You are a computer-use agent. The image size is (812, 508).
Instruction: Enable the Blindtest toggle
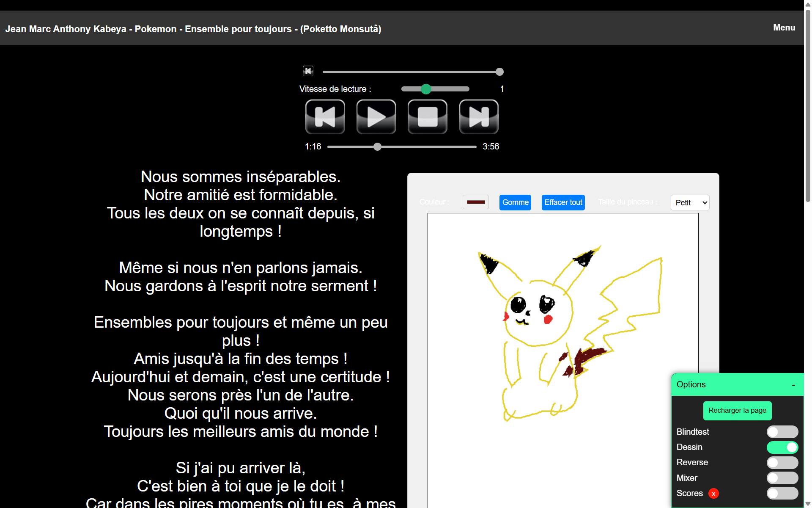(782, 432)
